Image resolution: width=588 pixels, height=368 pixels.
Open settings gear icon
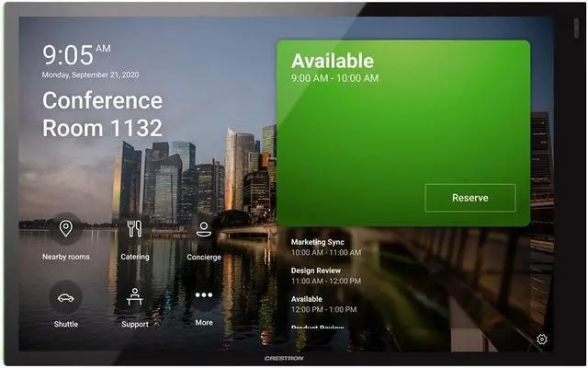click(x=541, y=339)
